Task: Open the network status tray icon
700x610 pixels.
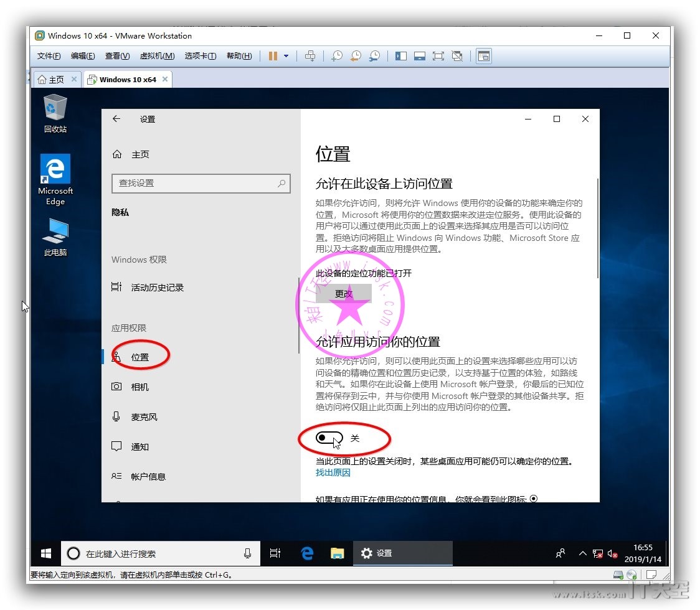Action: tap(598, 554)
